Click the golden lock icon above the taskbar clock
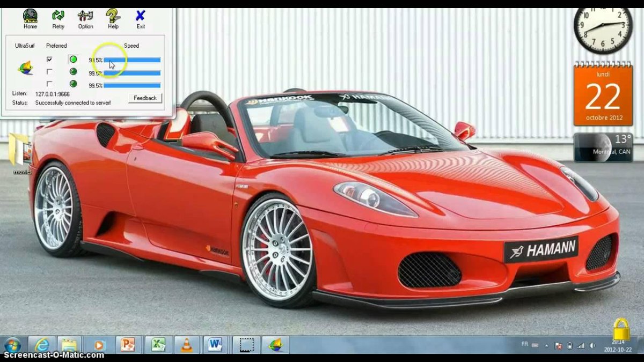Screen dimensions: 644x362 coord(621,330)
